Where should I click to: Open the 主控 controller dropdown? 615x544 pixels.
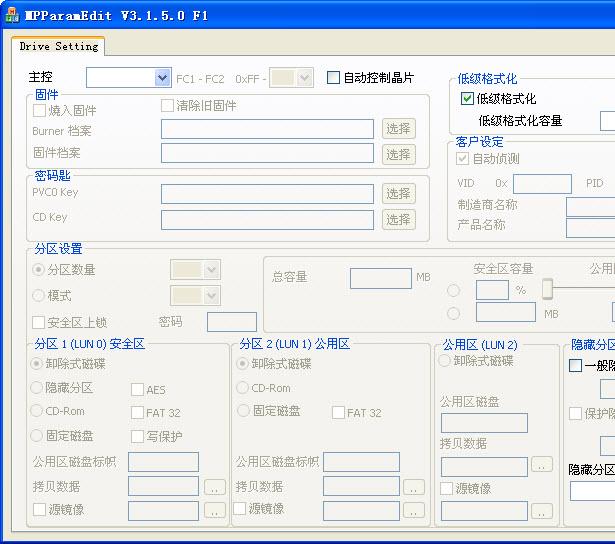coord(162,78)
